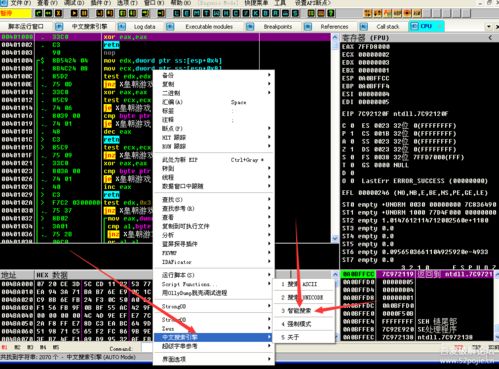Select 智能搜索 in the submenu
Screen dimensions: 499x369
click(299, 310)
